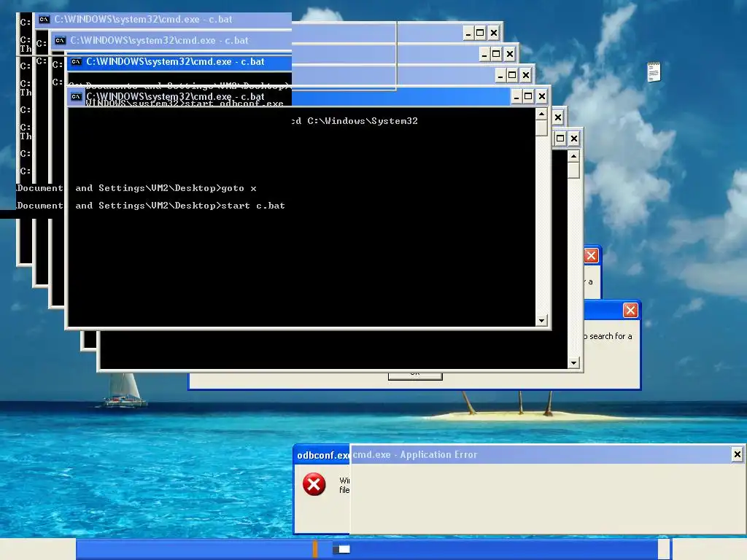Viewport: 747px width, 560px height.
Task: Click the cmd icon of the second rear cmd.exe title bar
Action: coord(60,41)
